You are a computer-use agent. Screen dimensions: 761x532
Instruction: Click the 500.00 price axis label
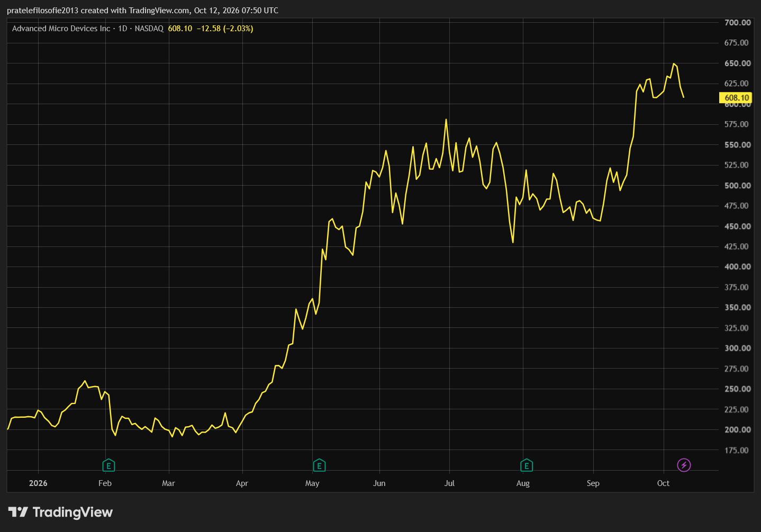[737, 186]
